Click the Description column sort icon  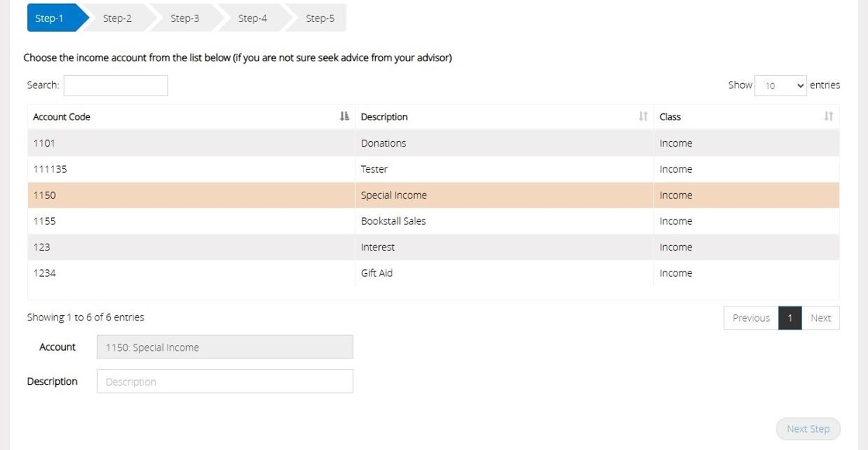(643, 116)
